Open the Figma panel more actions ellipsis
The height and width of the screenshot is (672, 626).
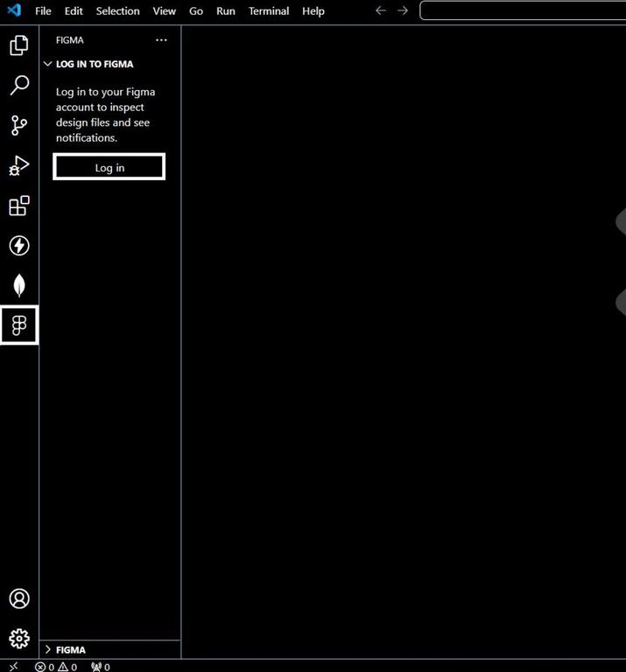tap(161, 40)
